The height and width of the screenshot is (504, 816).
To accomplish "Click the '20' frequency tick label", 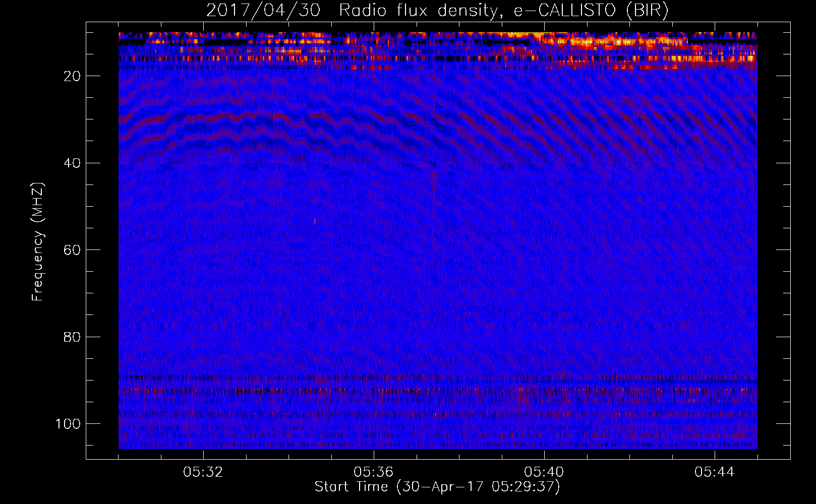I will coord(72,76).
